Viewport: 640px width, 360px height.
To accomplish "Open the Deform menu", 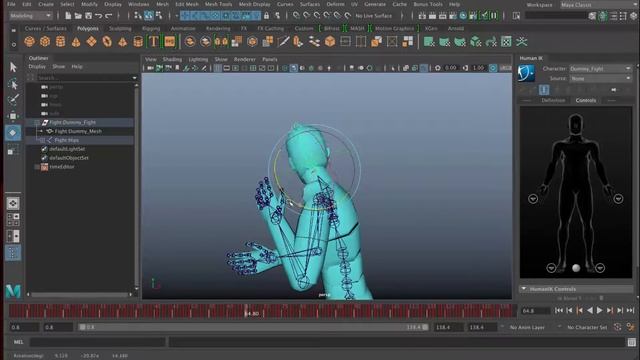I will click(x=336, y=4).
